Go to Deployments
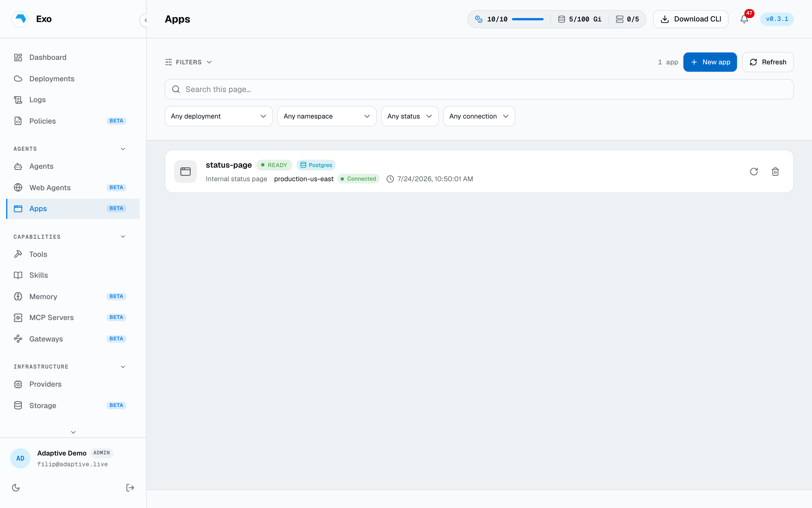This screenshot has width=812, height=508. [x=73, y=79]
